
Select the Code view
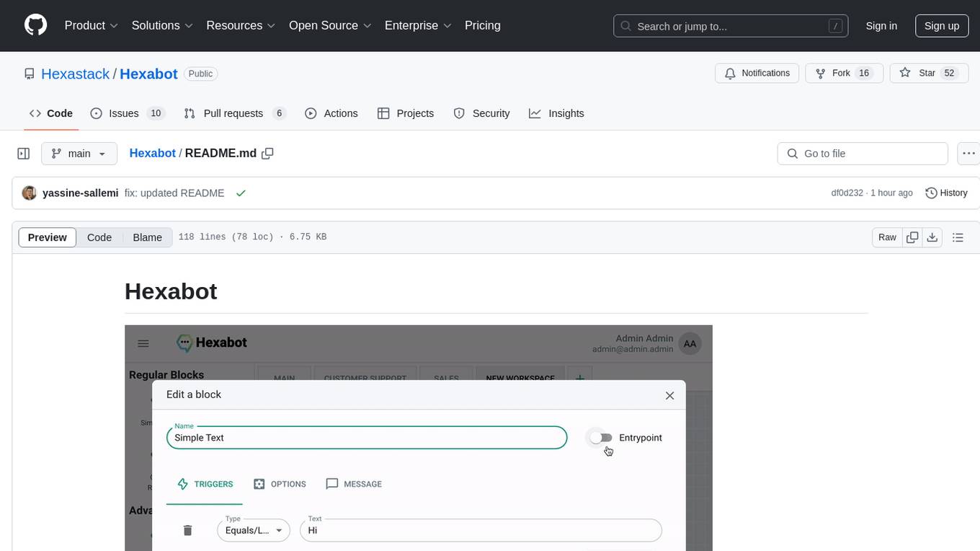[x=99, y=237]
